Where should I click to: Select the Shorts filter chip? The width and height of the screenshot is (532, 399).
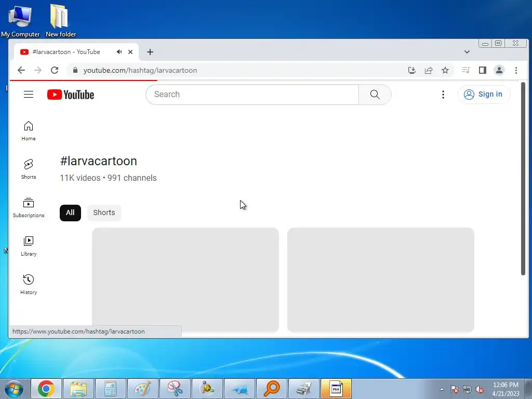[x=104, y=212]
